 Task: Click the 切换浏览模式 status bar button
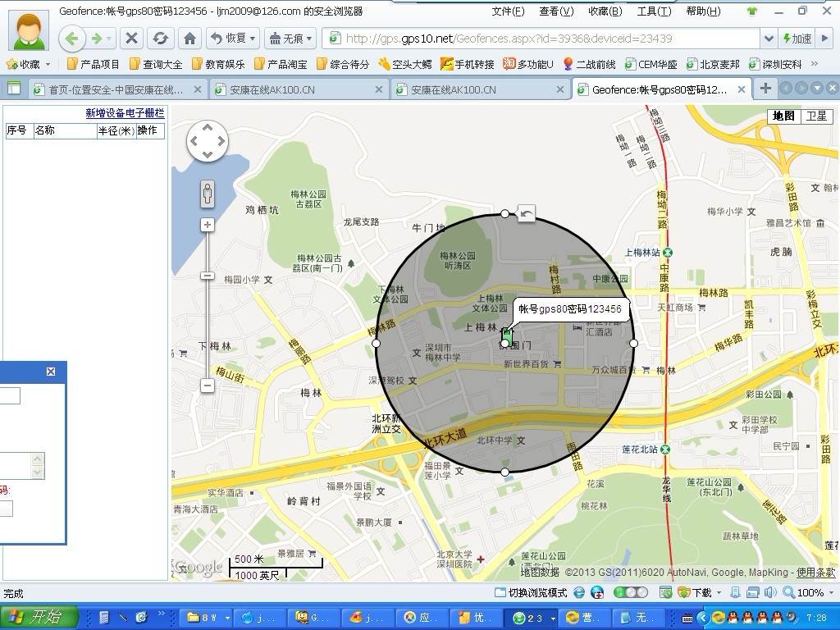coord(531,592)
